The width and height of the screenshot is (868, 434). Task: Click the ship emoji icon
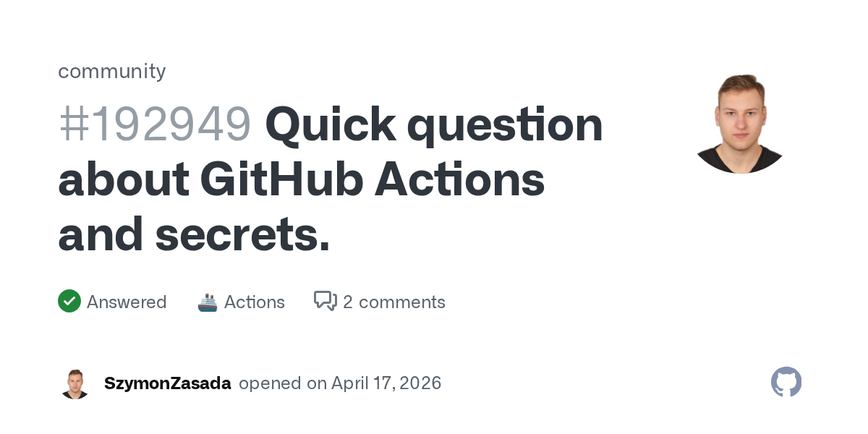(x=208, y=302)
